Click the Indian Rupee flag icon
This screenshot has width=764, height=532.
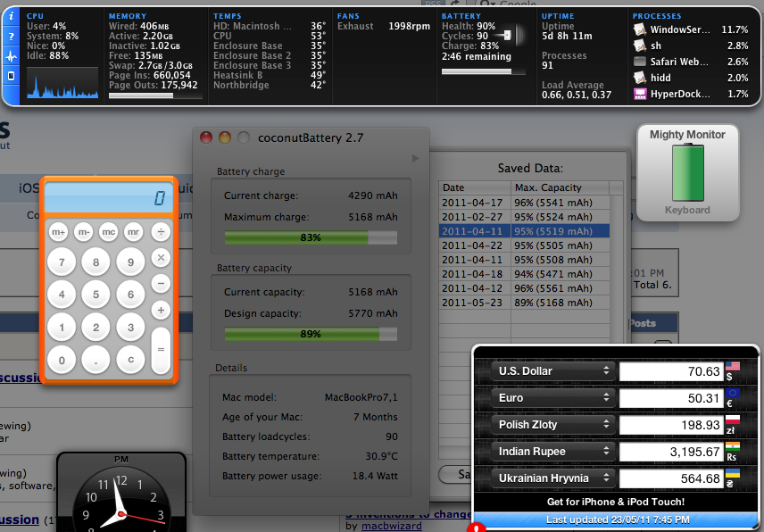[x=733, y=446]
